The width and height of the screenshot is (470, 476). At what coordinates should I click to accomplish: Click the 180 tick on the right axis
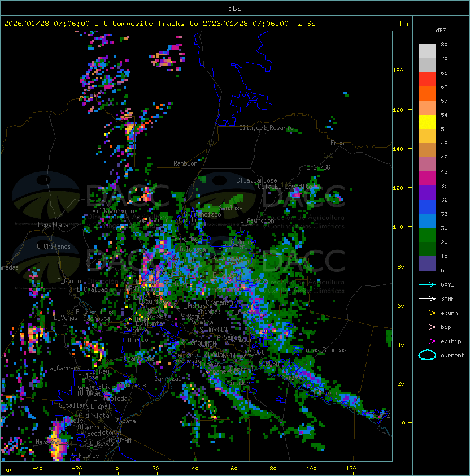(x=398, y=71)
